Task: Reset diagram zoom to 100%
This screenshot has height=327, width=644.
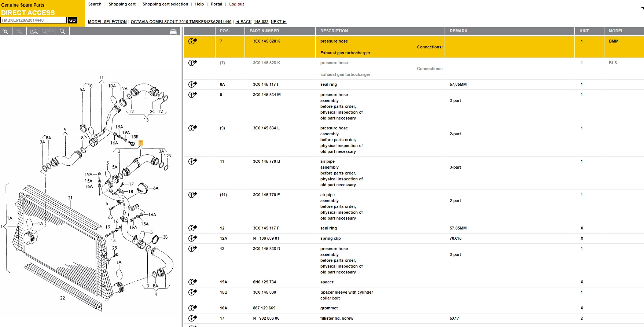Action: pos(48,32)
